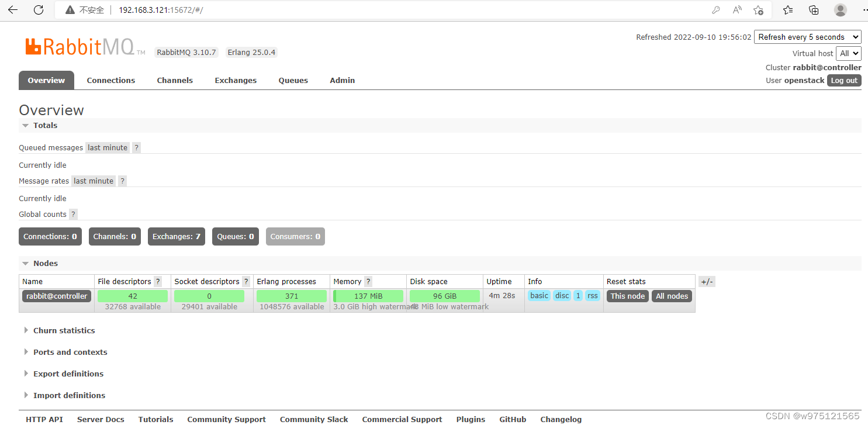Switch to the Queues tab
The height and width of the screenshot is (425, 868).
coord(293,80)
